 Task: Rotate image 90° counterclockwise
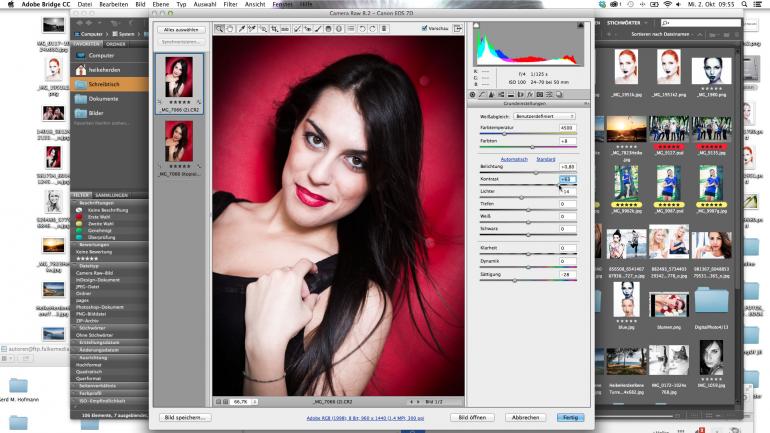click(362, 29)
